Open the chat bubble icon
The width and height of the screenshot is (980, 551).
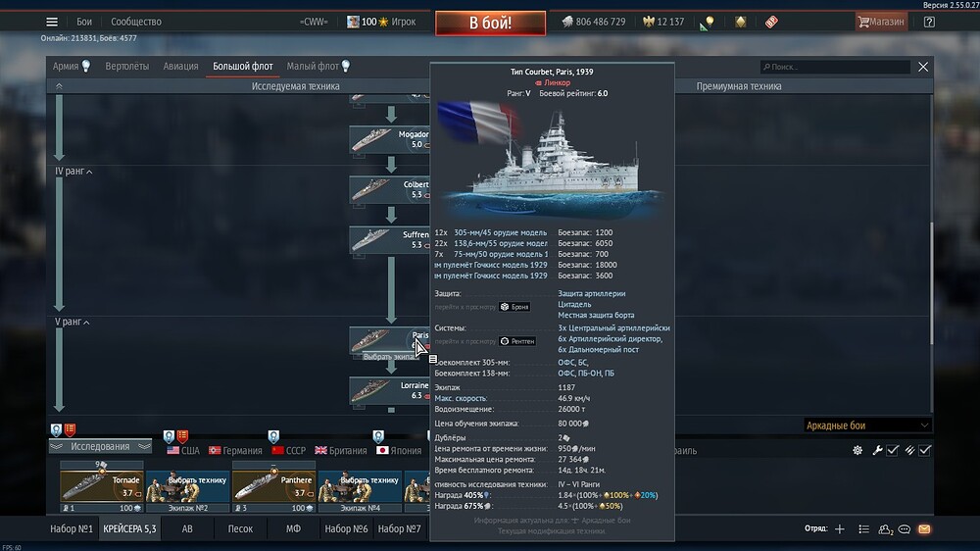click(904, 529)
